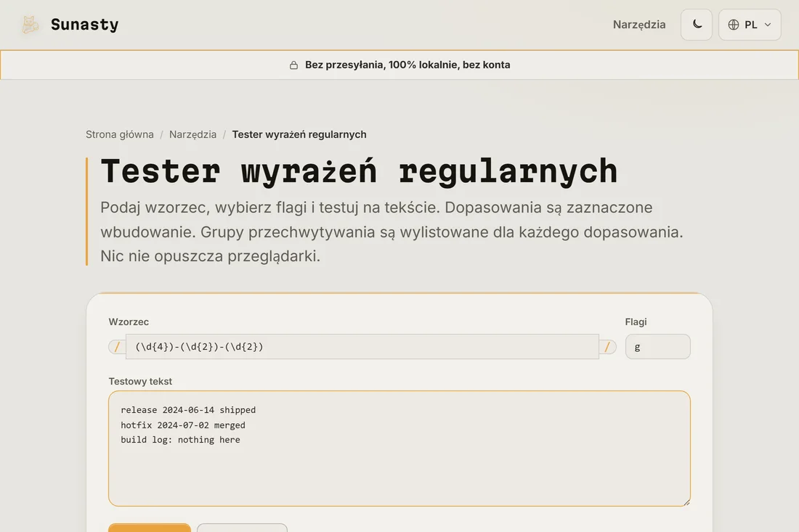Viewport: 799px width, 532px height.
Task: Click the textarea resize handle corner
Action: tap(686, 502)
